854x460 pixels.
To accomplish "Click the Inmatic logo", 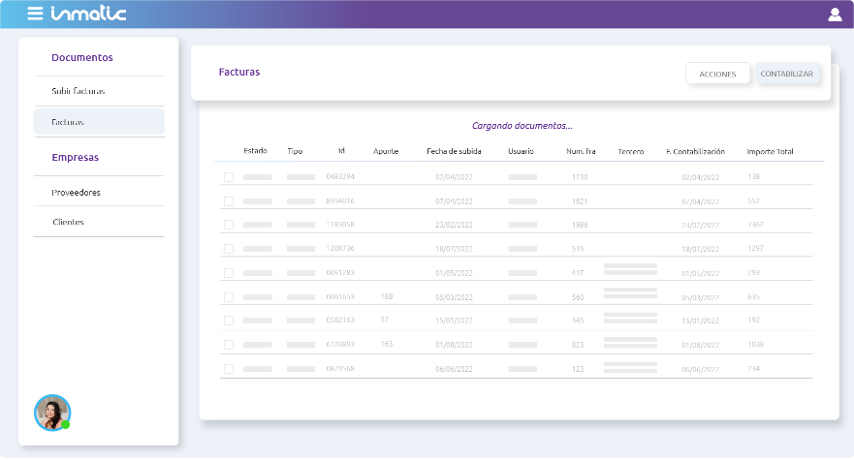I will pos(88,14).
